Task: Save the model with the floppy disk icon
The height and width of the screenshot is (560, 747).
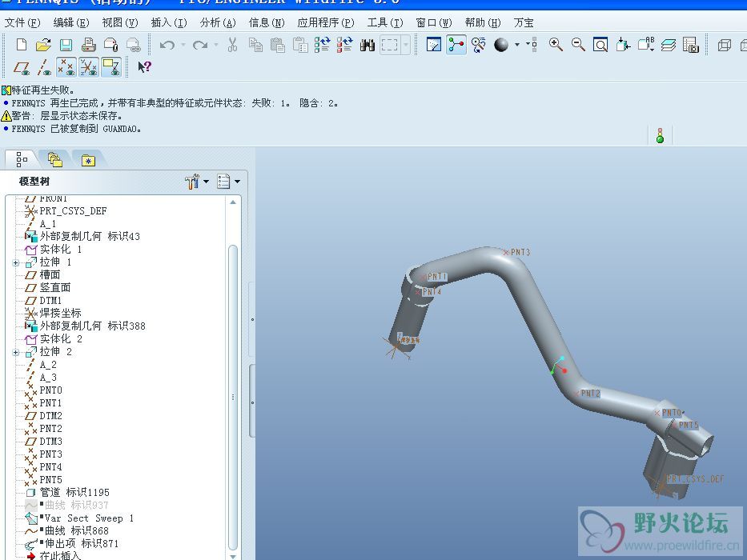Action: pos(66,45)
